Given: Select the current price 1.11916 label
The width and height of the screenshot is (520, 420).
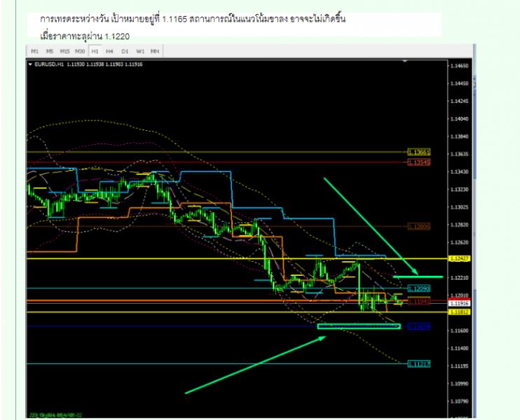Looking at the screenshot, I should (x=460, y=303).
